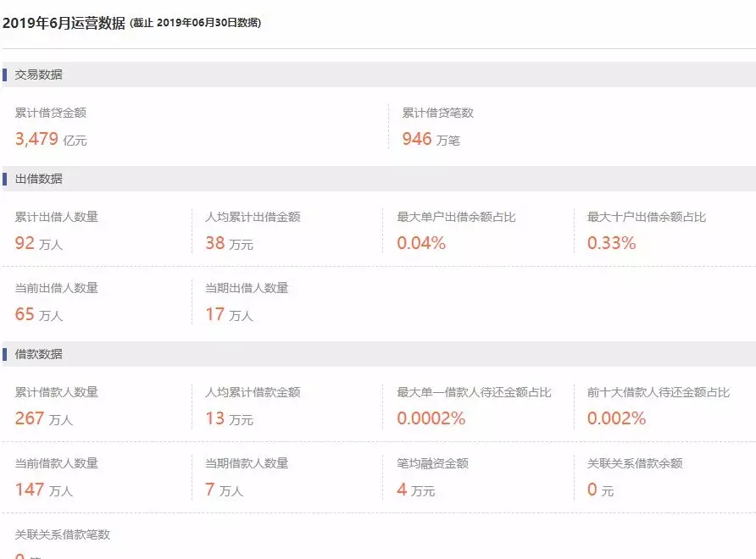Click the 累计借贷金额 label

pyautogui.click(x=51, y=113)
